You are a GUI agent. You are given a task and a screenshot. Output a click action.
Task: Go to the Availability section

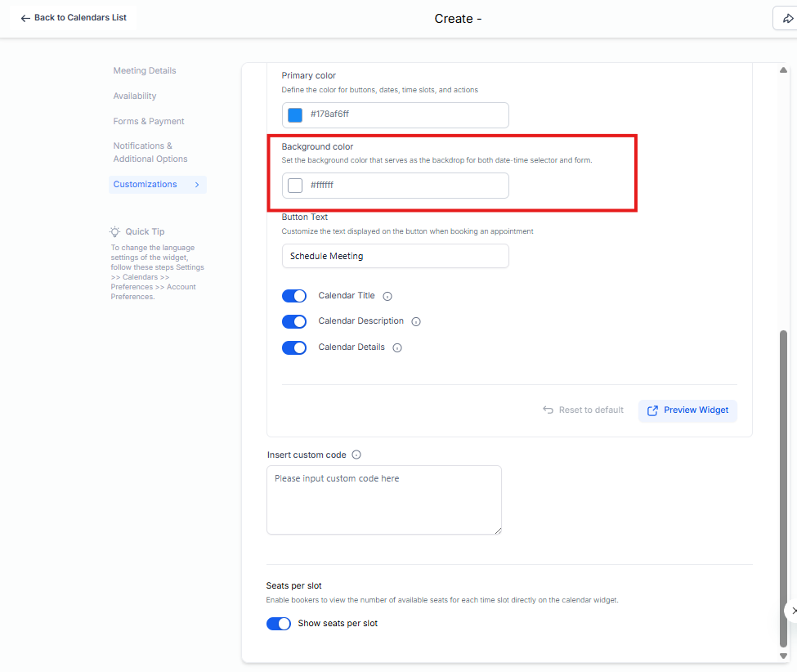(135, 96)
